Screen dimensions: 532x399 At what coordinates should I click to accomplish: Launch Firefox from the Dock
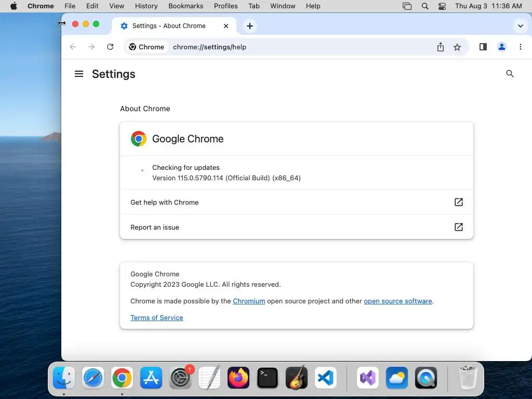click(x=238, y=378)
